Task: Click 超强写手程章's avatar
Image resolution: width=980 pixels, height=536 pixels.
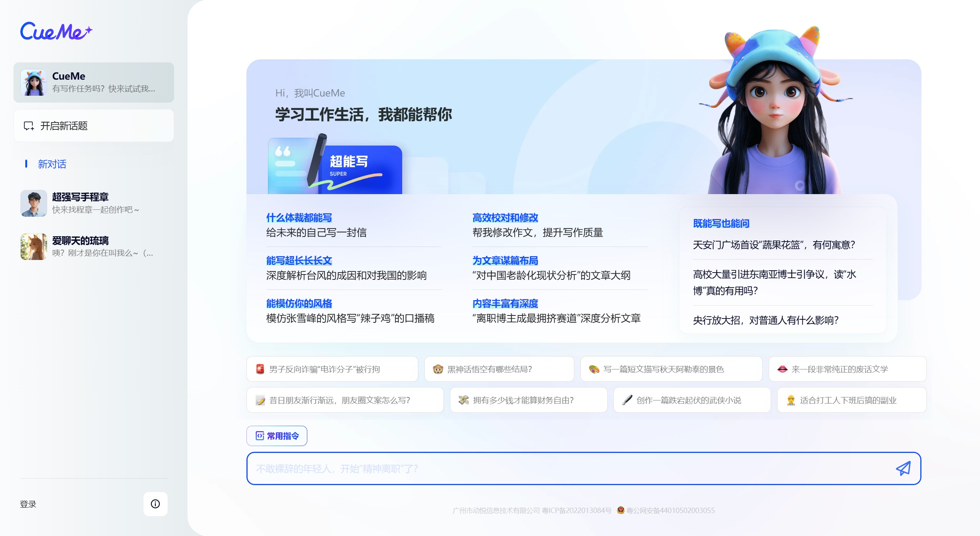Action: click(x=34, y=203)
